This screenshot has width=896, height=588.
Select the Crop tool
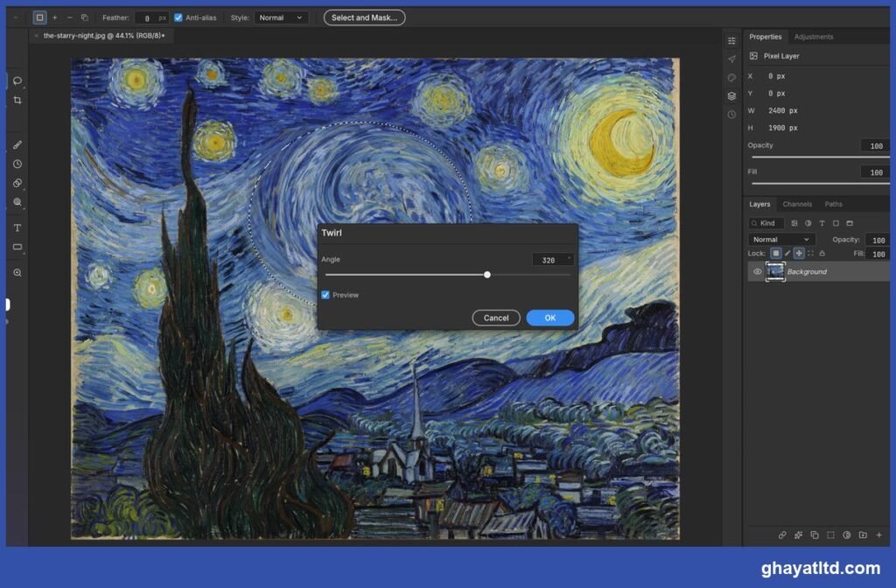(x=17, y=100)
